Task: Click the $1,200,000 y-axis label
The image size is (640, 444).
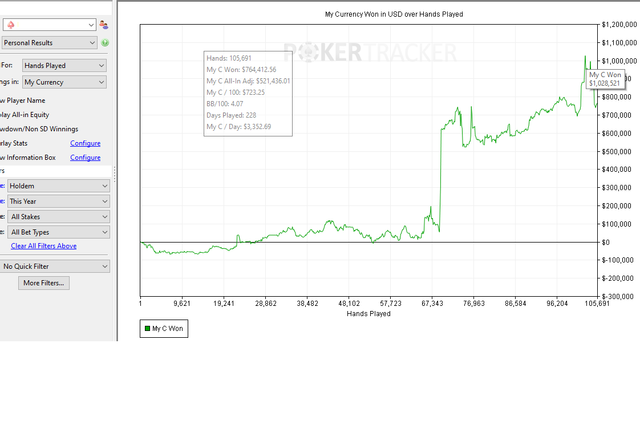Action: click(619, 25)
